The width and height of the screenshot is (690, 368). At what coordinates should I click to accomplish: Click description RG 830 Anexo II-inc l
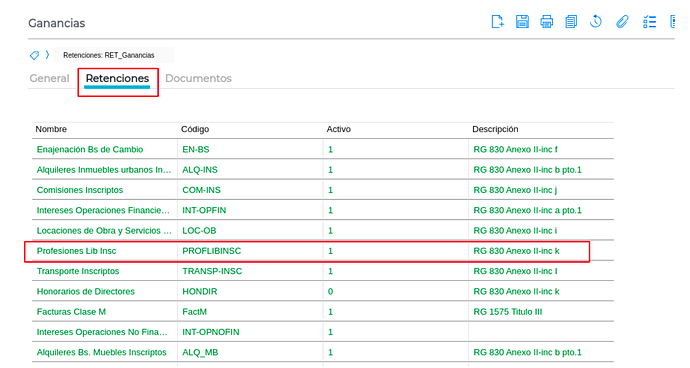point(515,271)
